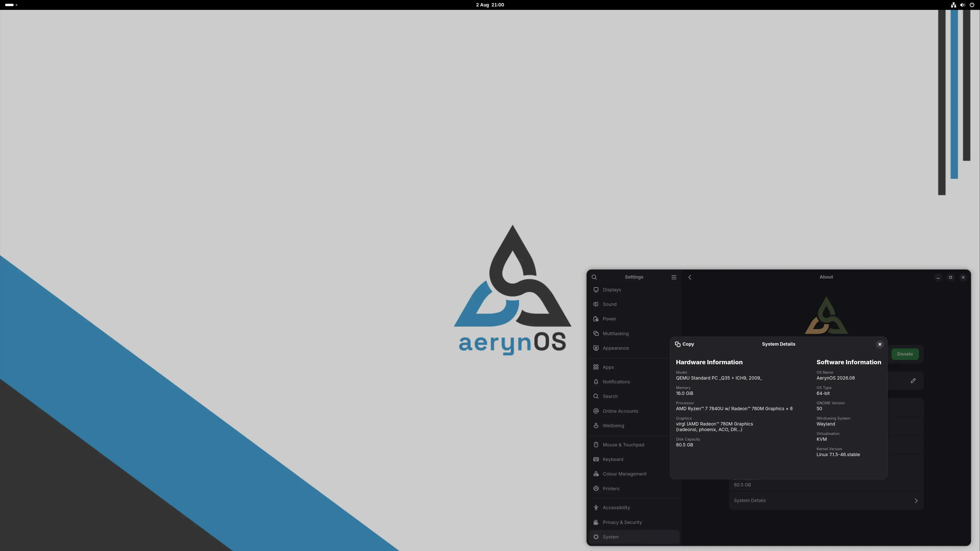The width and height of the screenshot is (980, 551).
Task: Click the Printers icon in sidebar
Action: 596,489
